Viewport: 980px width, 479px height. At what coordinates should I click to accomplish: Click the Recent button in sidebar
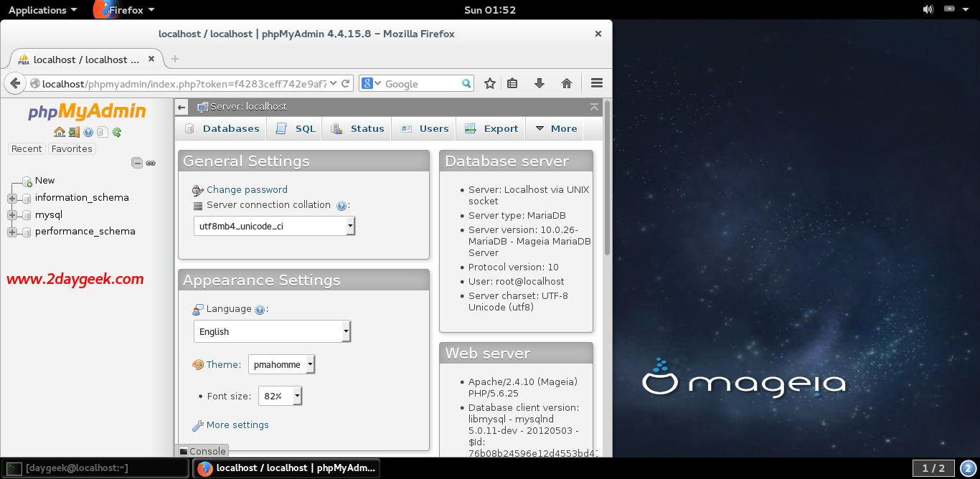click(27, 148)
